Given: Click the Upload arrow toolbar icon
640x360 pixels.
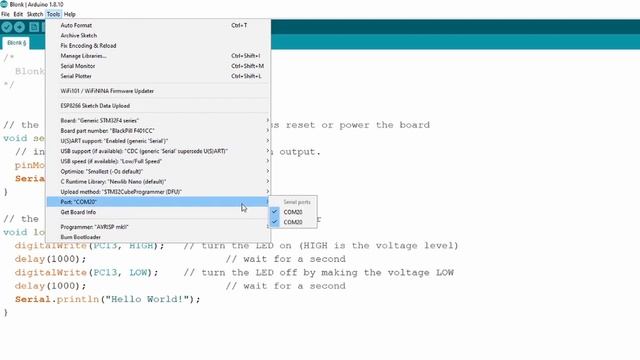Looking at the screenshot, I should pos(20,27).
